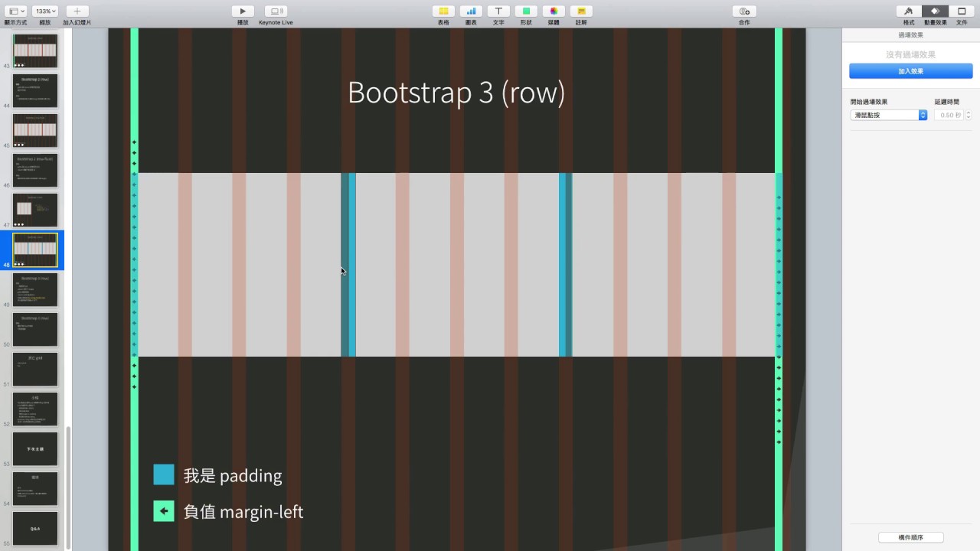Insert a chart with 圖表 icon
Screen dimensions: 980x551
(x=471, y=11)
